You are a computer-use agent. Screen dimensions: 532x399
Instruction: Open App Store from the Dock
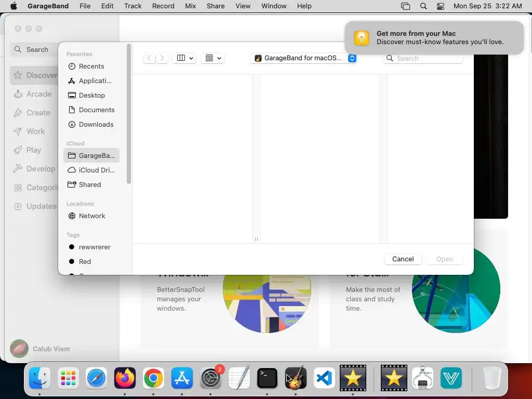(x=182, y=378)
